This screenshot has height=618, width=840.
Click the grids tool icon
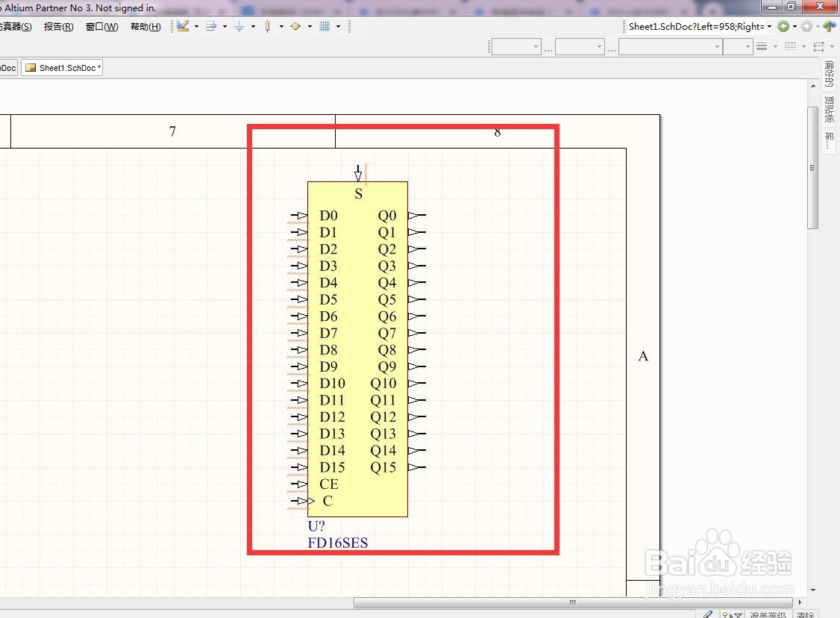[325, 25]
